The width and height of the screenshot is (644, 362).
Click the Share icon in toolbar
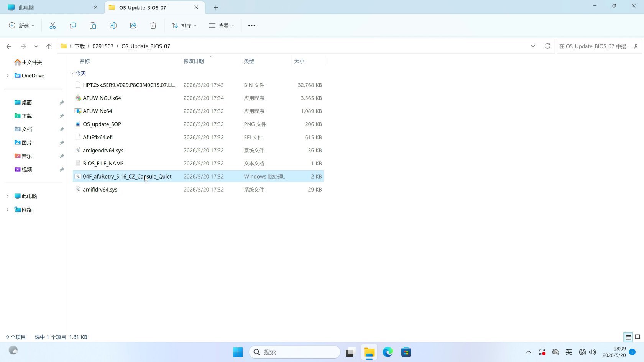pos(133,25)
